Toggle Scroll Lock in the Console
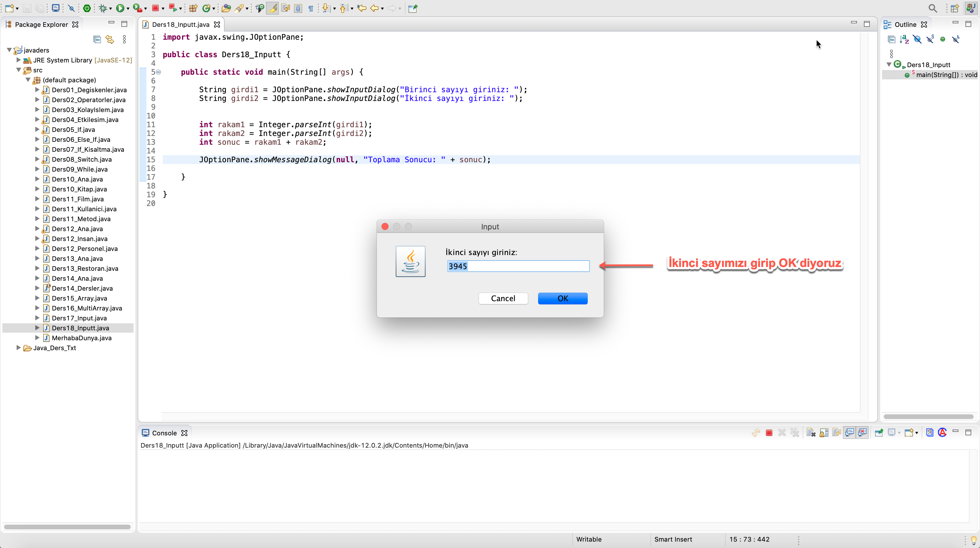Viewport: 980px width, 548px height. pos(824,433)
